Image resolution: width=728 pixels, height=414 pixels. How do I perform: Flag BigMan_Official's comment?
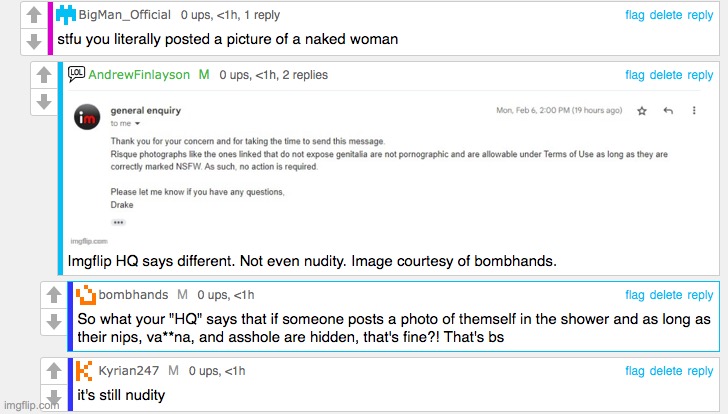635,16
